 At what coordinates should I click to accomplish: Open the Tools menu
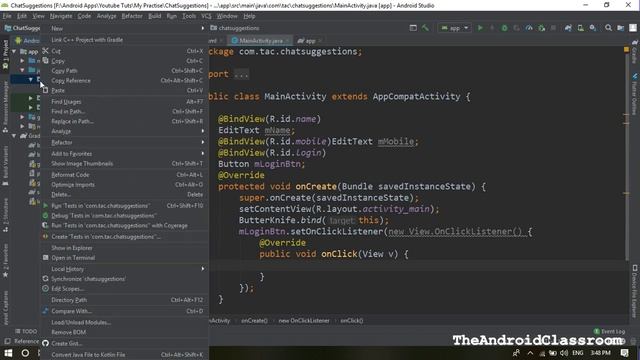189,16
